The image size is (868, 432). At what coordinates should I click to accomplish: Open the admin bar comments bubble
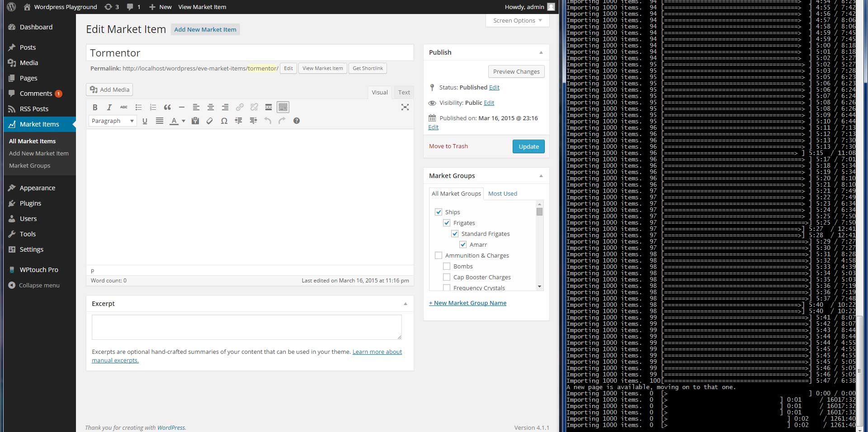(133, 7)
